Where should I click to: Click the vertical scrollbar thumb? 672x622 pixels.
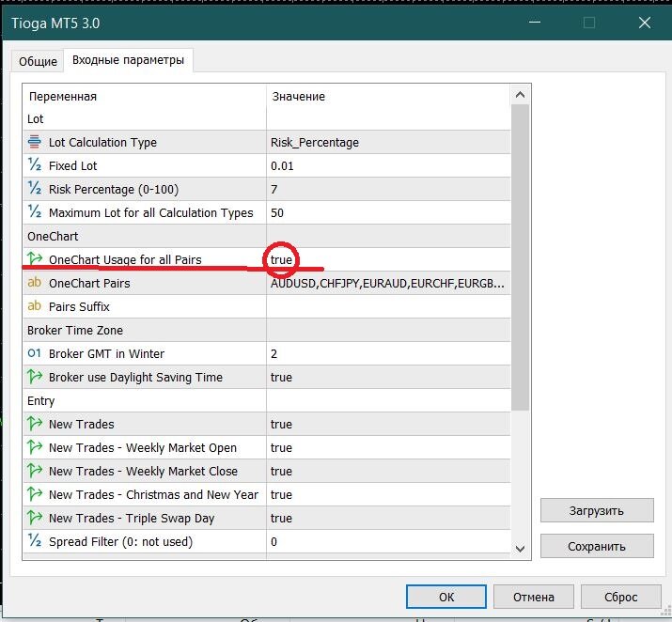(x=521, y=257)
